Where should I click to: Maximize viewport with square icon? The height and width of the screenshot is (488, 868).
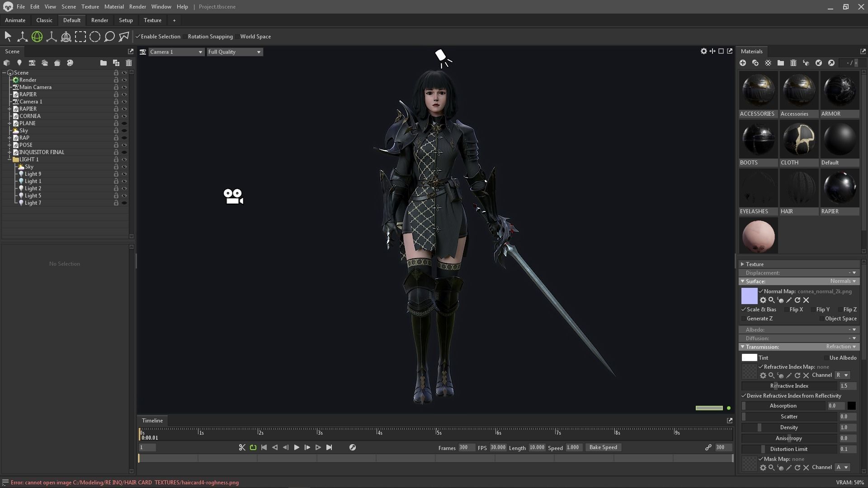[721, 51]
